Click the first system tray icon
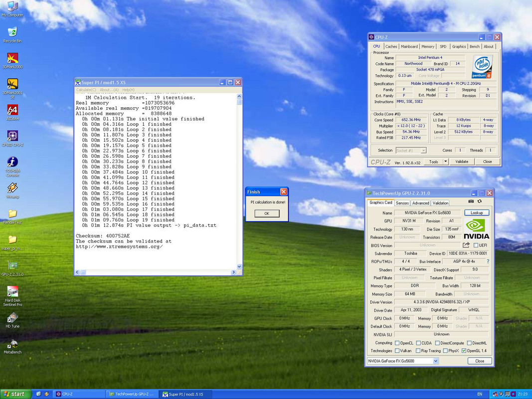Viewport: 532px width, 399px height. tap(496, 394)
